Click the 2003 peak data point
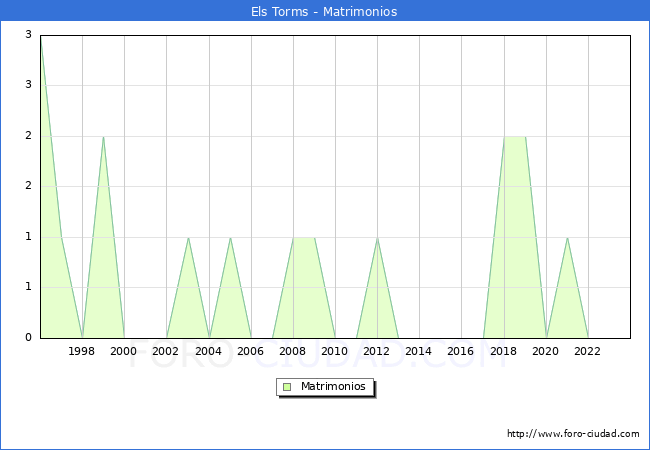Screen dimensions: 650x450 188,238
